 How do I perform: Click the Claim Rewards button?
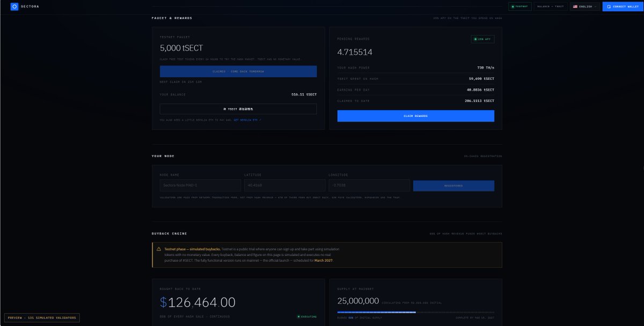tap(416, 116)
